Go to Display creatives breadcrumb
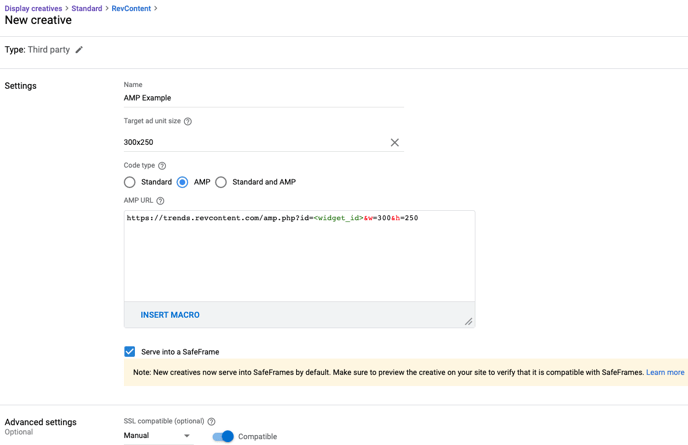The image size is (688, 445). (33, 8)
